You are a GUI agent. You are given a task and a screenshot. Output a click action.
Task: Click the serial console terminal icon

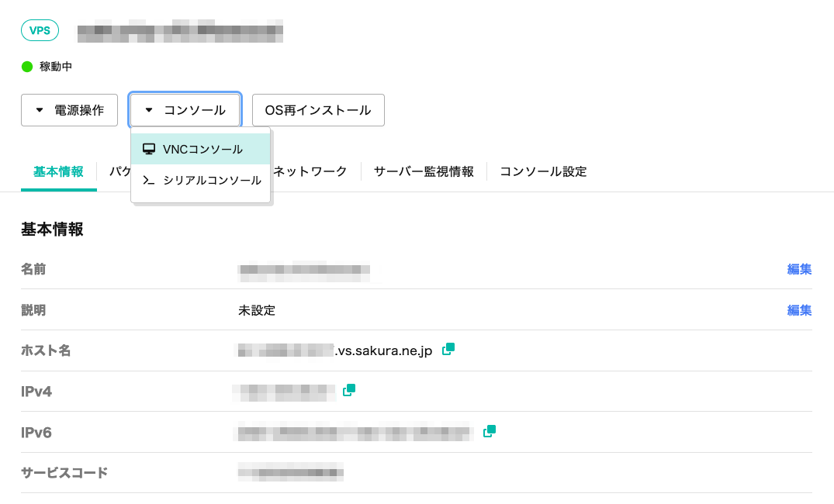(149, 180)
